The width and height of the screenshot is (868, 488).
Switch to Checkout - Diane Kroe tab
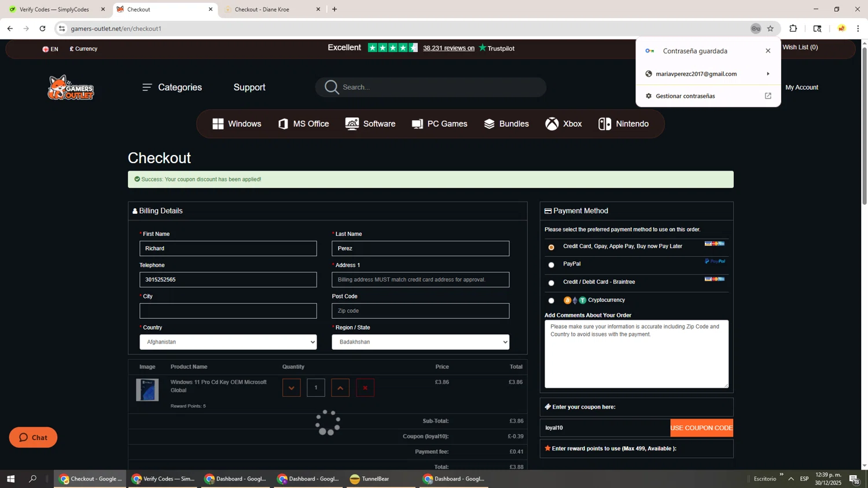(x=272, y=9)
